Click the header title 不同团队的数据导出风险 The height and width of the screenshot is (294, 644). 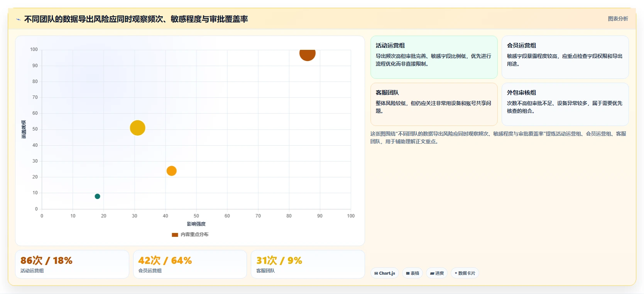(136, 19)
